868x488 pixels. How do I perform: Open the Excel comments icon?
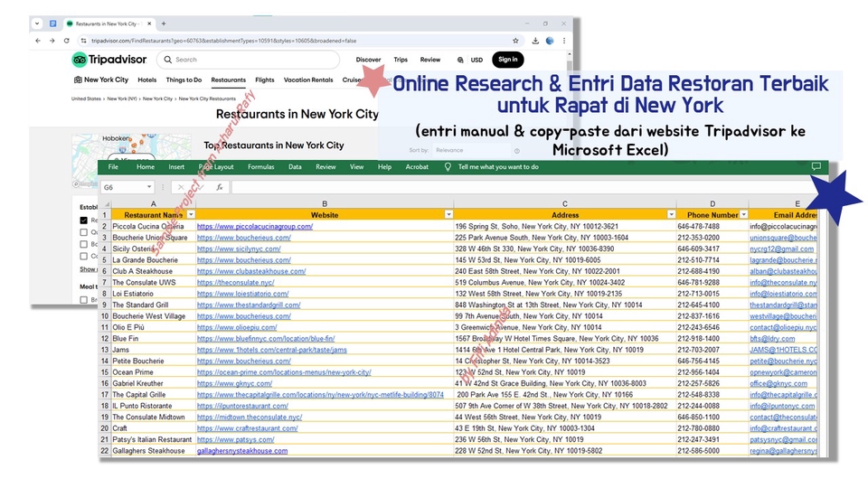tap(816, 166)
